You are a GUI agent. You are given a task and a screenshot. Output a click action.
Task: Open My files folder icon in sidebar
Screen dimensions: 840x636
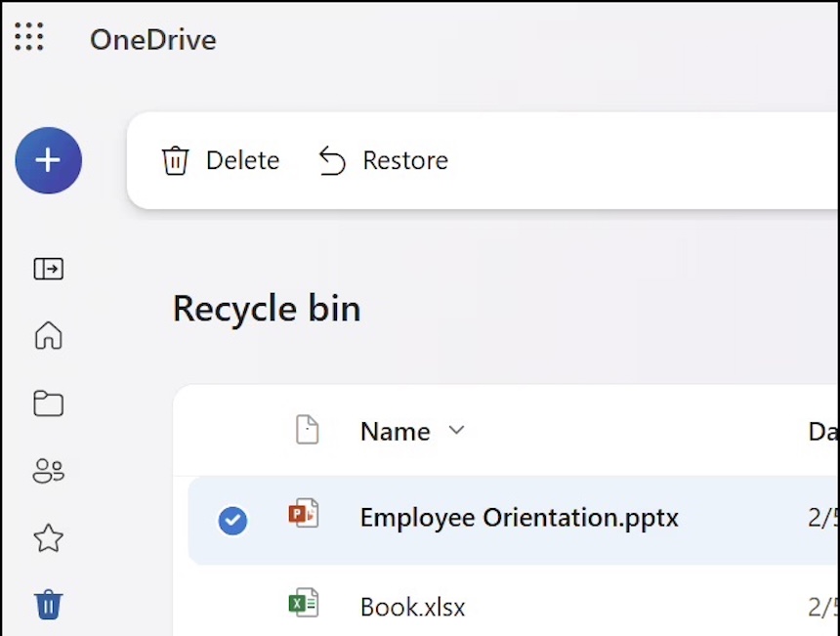[48, 403]
